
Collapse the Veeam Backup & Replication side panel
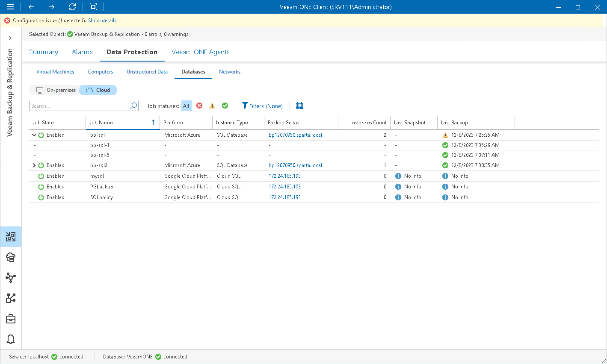pyautogui.click(x=10, y=38)
